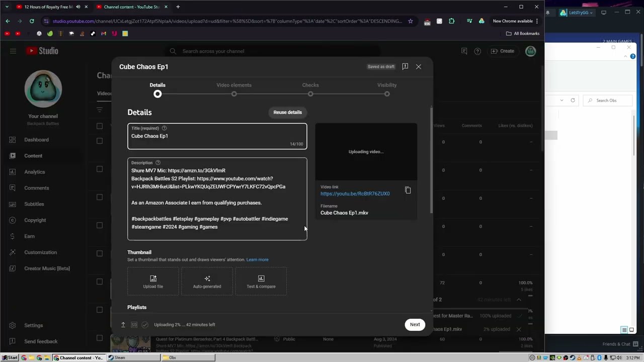Open Chrome tab search dropdown arrow
Viewport: 644px width, 362px height.
7,7
